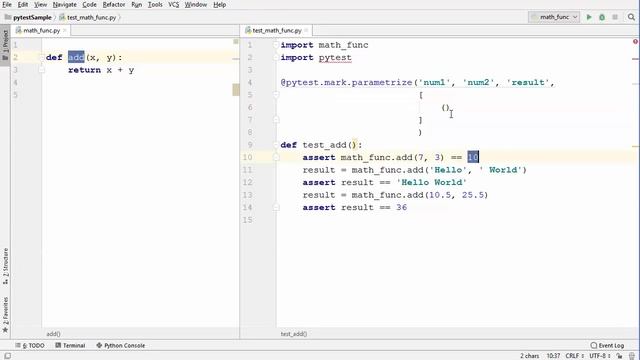Viewport: 640px width, 360px height.
Task: Close the math_func.py tab
Action: [x=64, y=31]
